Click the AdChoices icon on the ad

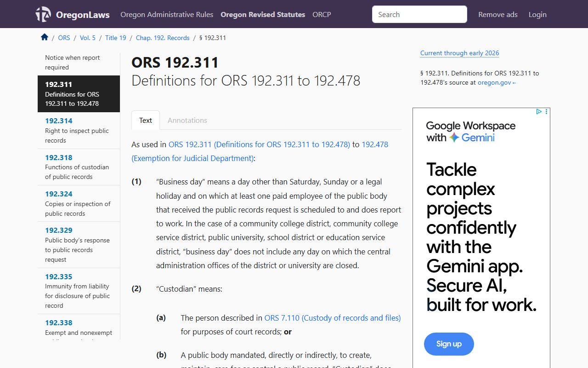click(x=539, y=111)
